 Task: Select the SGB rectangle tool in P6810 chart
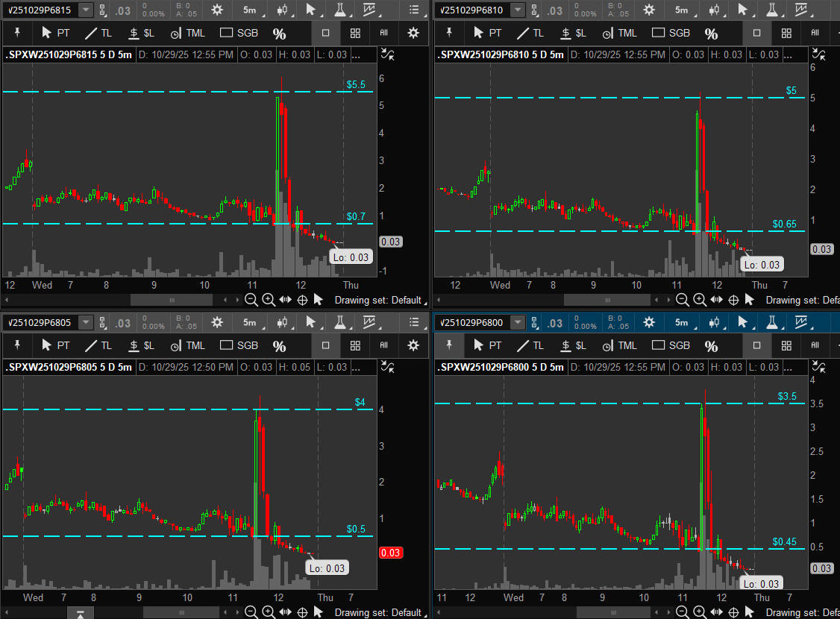coord(671,33)
